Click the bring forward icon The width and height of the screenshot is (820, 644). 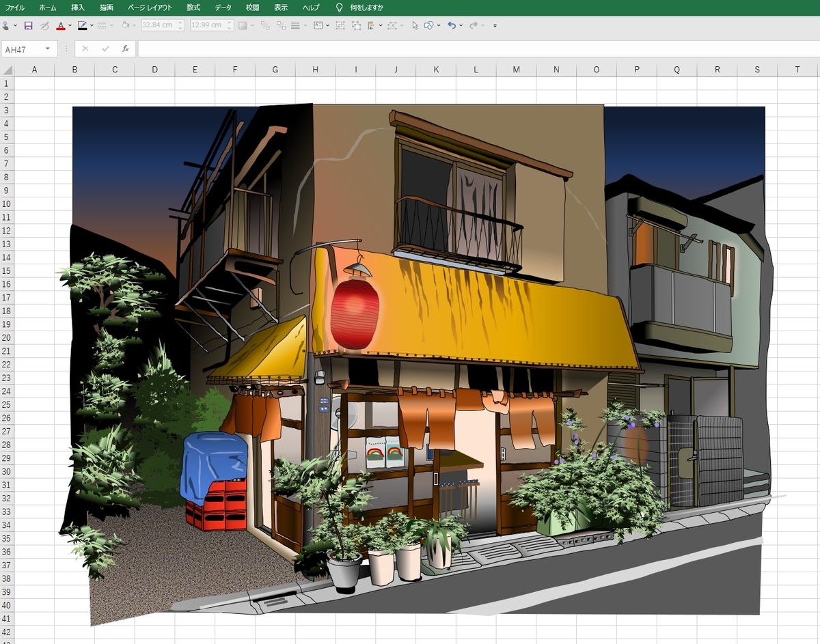point(264,25)
